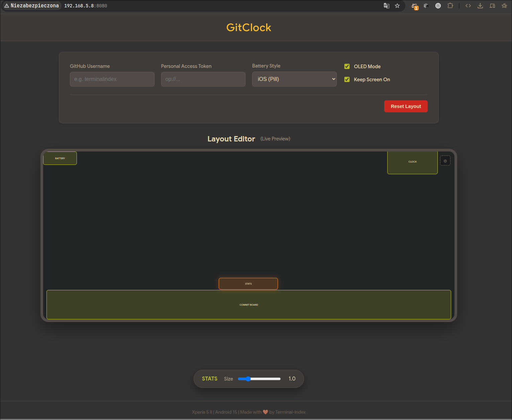Open the gear settings widget in the preview

tap(445, 161)
